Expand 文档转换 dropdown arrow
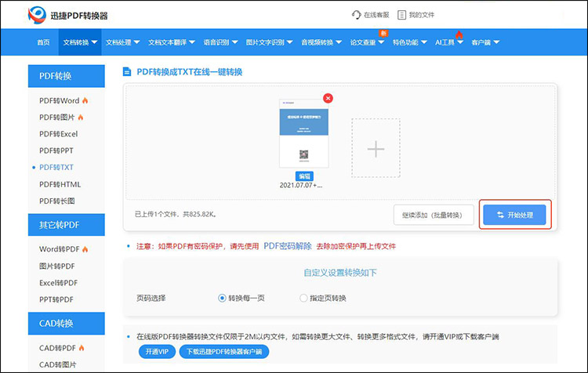 coord(94,42)
